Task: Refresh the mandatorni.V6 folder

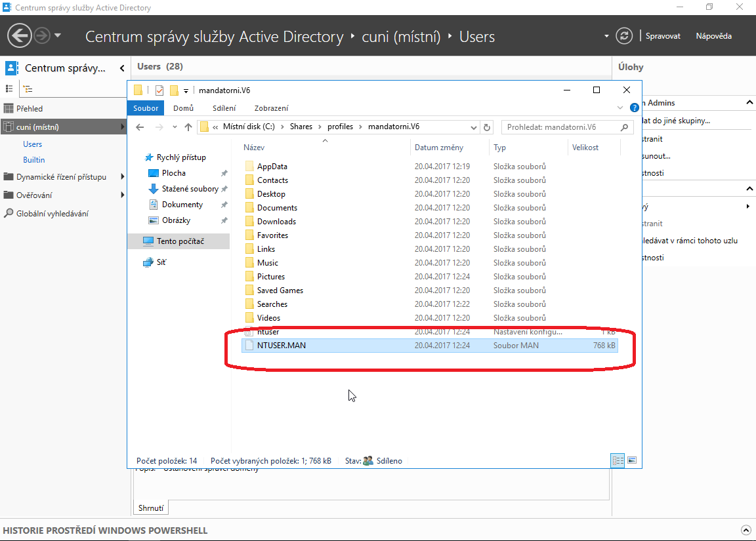Action: coord(487,127)
